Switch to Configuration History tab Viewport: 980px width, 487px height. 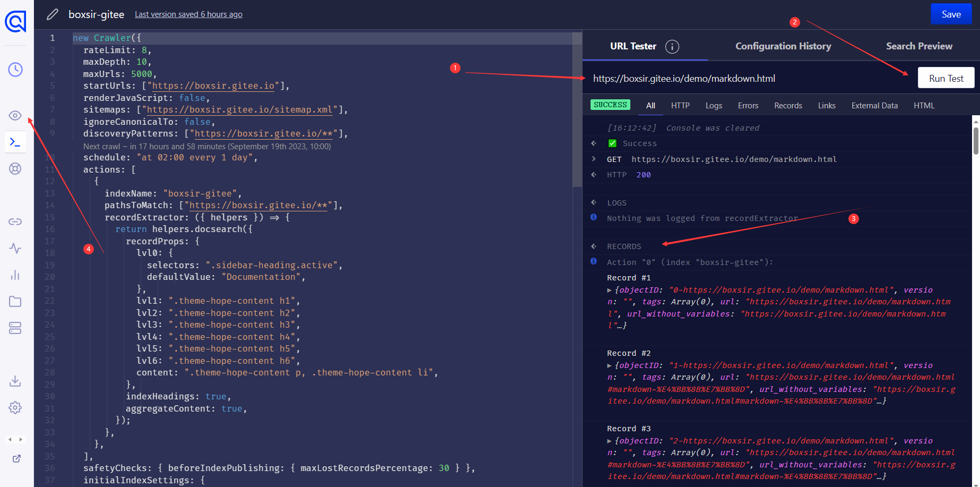point(783,46)
